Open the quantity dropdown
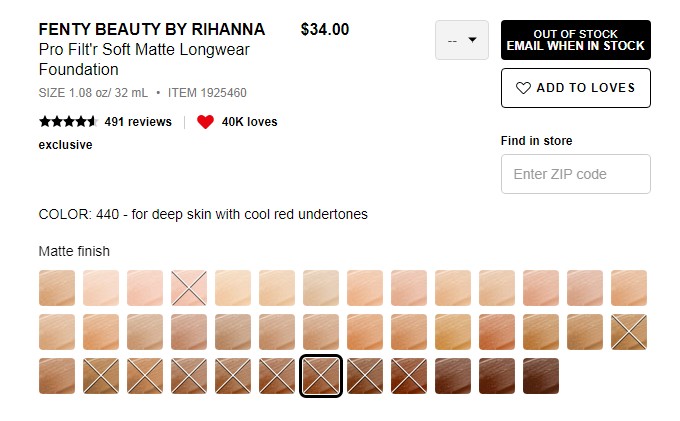680x421 pixels. (462, 40)
